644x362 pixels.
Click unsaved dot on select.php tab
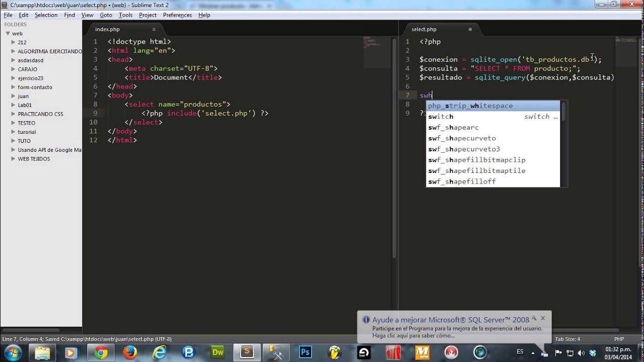470,29
